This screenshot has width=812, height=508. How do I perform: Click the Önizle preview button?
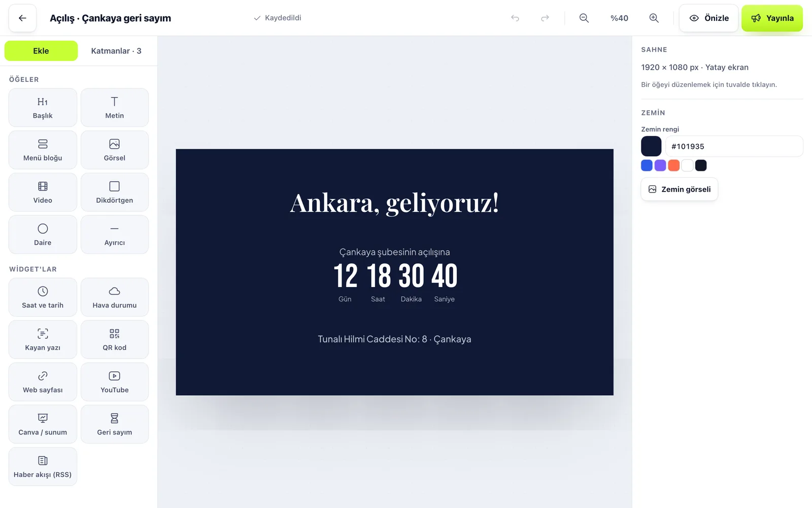708,18
